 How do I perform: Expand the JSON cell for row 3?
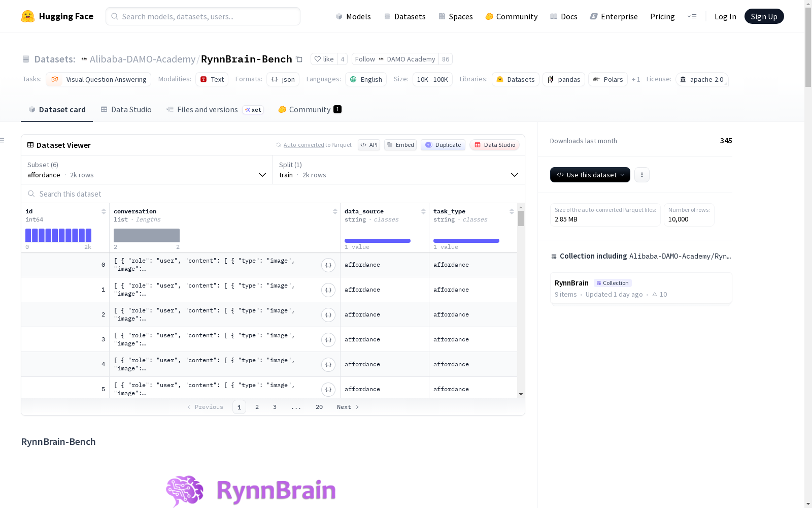(328, 340)
